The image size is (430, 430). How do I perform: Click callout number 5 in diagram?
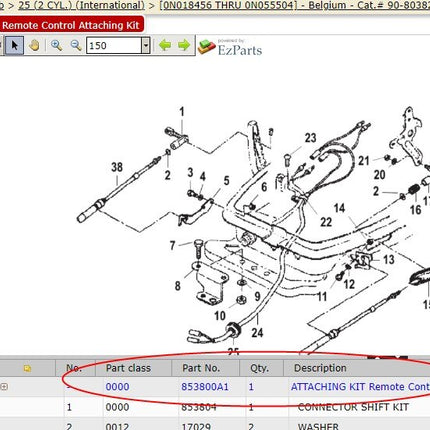[x=226, y=181]
